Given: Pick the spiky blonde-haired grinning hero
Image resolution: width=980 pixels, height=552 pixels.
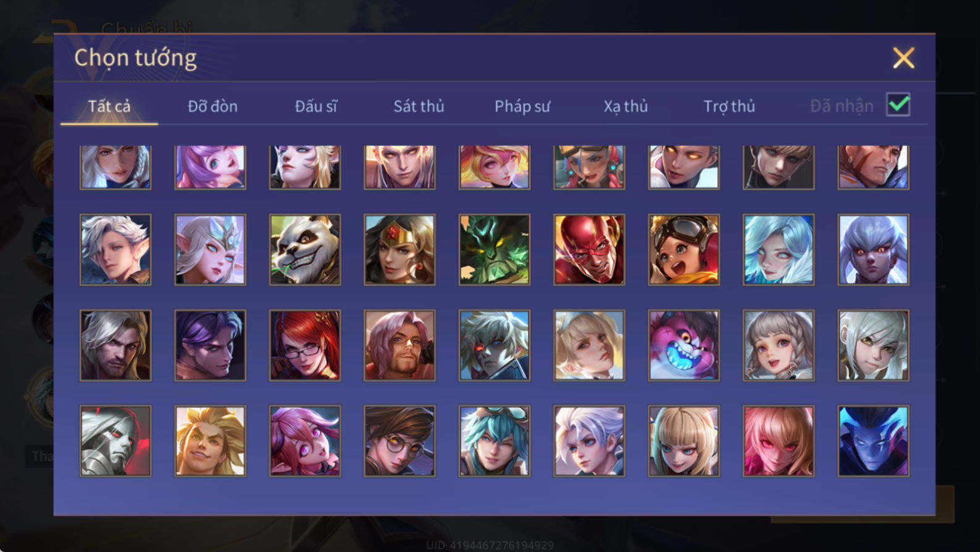Looking at the screenshot, I should click(210, 441).
